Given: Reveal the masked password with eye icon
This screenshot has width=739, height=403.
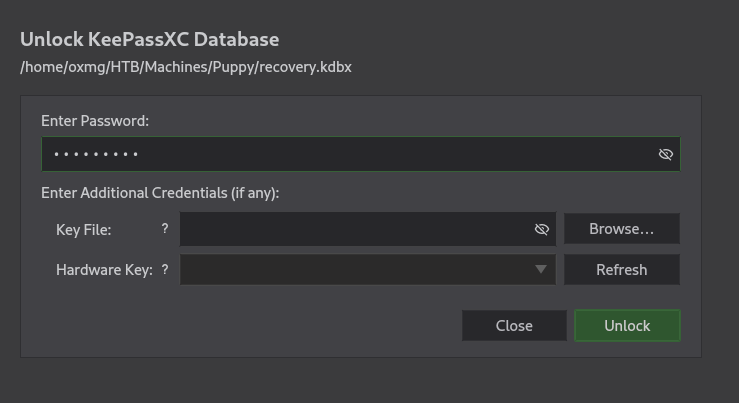Looking at the screenshot, I should pos(665,154).
